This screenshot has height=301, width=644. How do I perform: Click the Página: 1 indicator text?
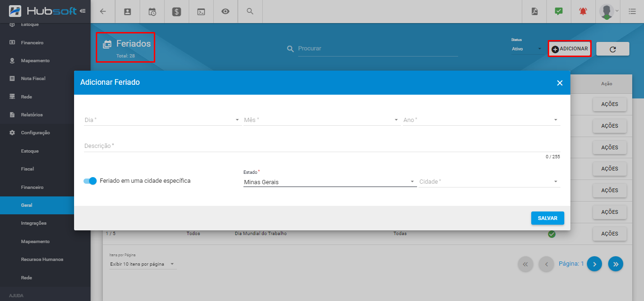point(571,264)
